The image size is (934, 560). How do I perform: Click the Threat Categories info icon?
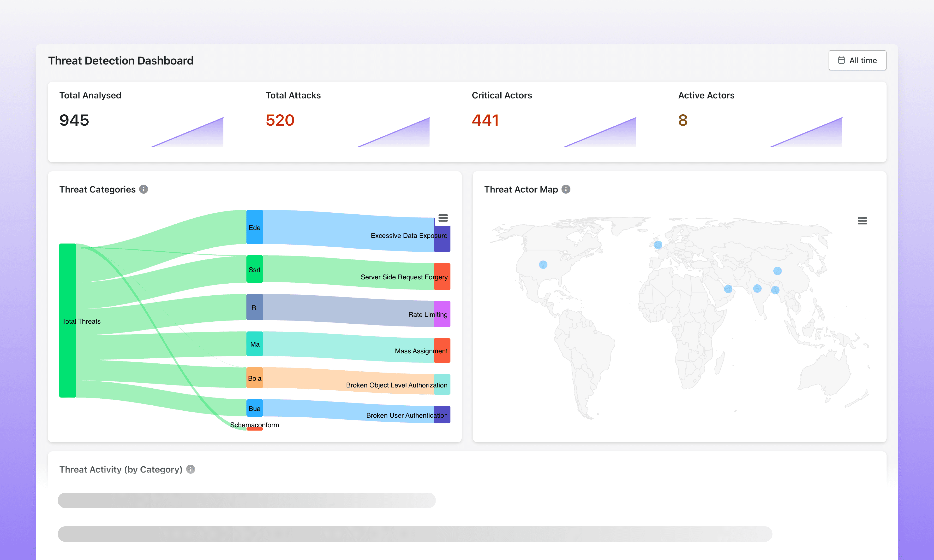tap(144, 189)
